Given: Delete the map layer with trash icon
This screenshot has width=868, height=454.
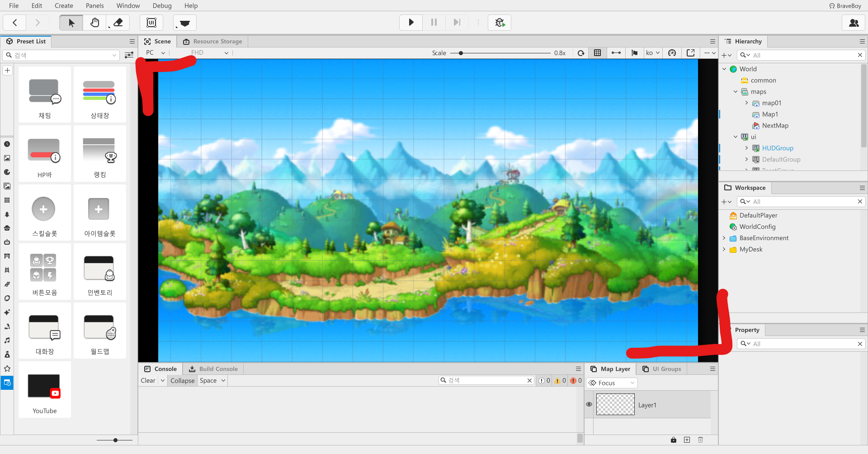Looking at the screenshot, I should coord(701,440).
